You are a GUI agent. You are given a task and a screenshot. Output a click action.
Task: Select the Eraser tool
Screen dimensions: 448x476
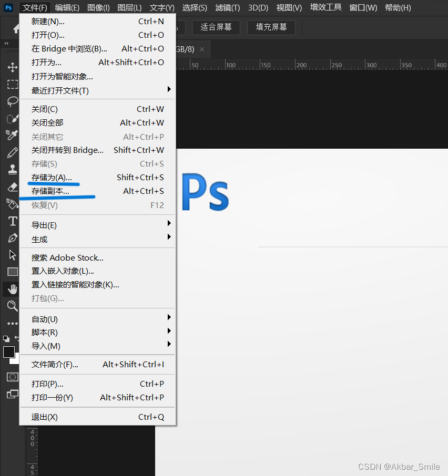pyautogui.click(x=12, y=185)
